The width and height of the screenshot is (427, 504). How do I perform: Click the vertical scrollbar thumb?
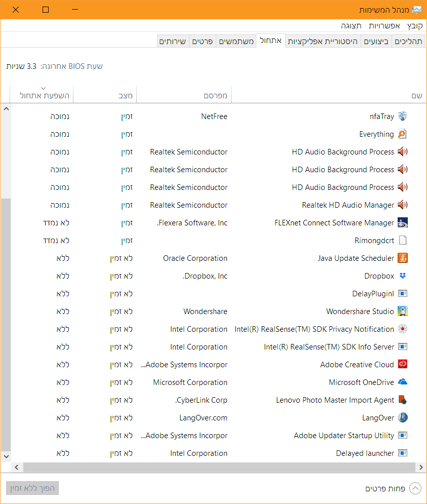6,325
